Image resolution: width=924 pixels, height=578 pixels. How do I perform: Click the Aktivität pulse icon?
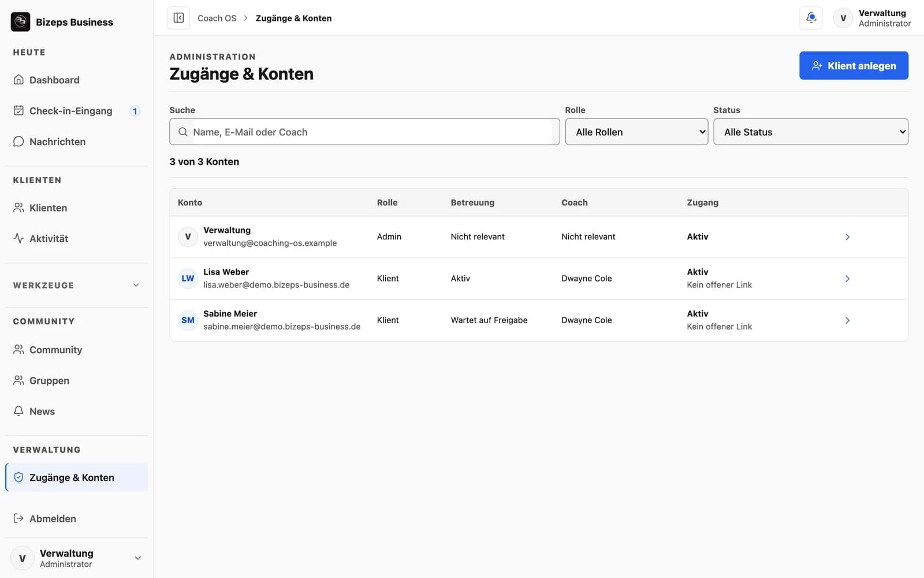click(18, 238)
